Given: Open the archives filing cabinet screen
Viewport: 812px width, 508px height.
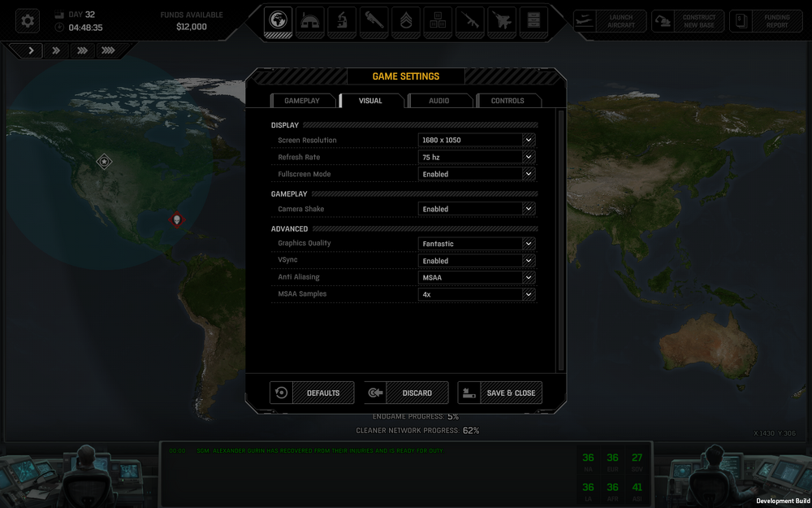Looking at the screenshot, I should pos(533,22).
